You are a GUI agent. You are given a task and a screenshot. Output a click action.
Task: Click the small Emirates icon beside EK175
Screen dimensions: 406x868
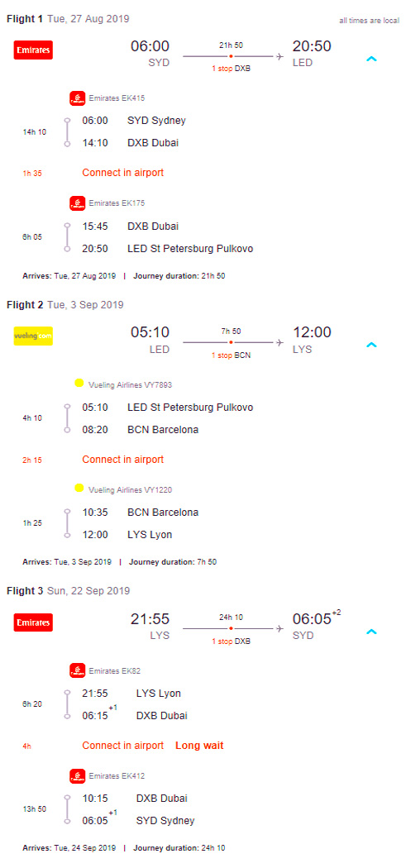[78, 203]
